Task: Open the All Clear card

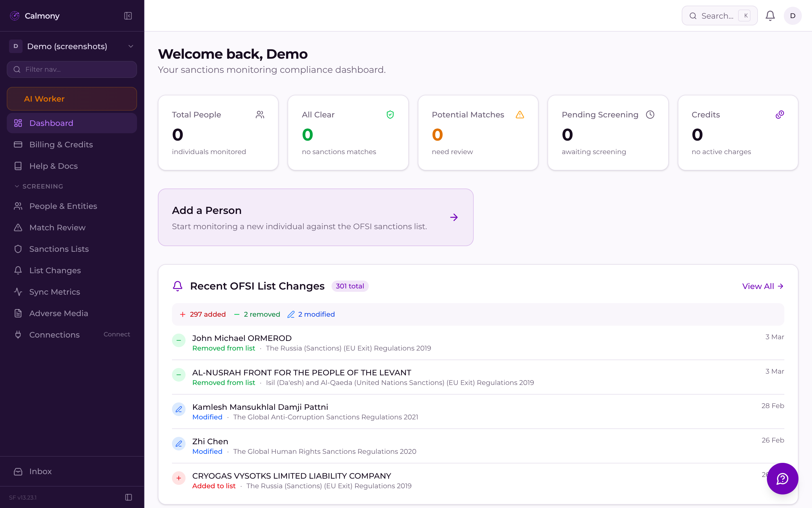Action: tap(348, 133)
